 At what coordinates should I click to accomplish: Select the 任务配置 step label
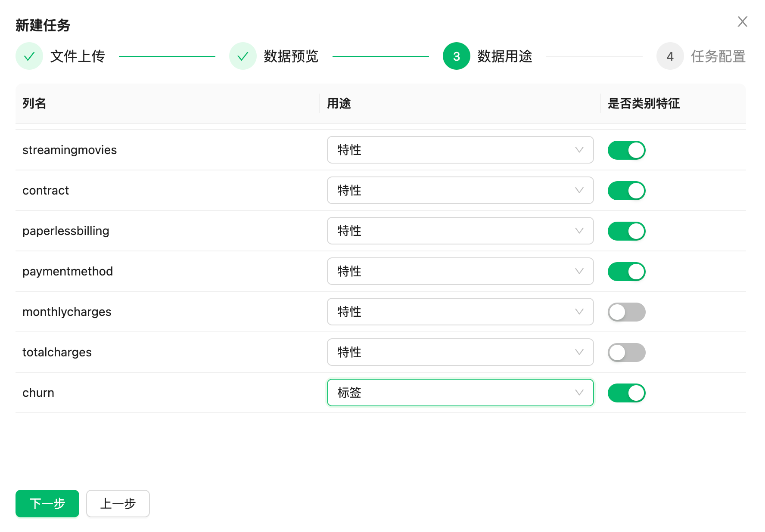click(x=718, y=56)
